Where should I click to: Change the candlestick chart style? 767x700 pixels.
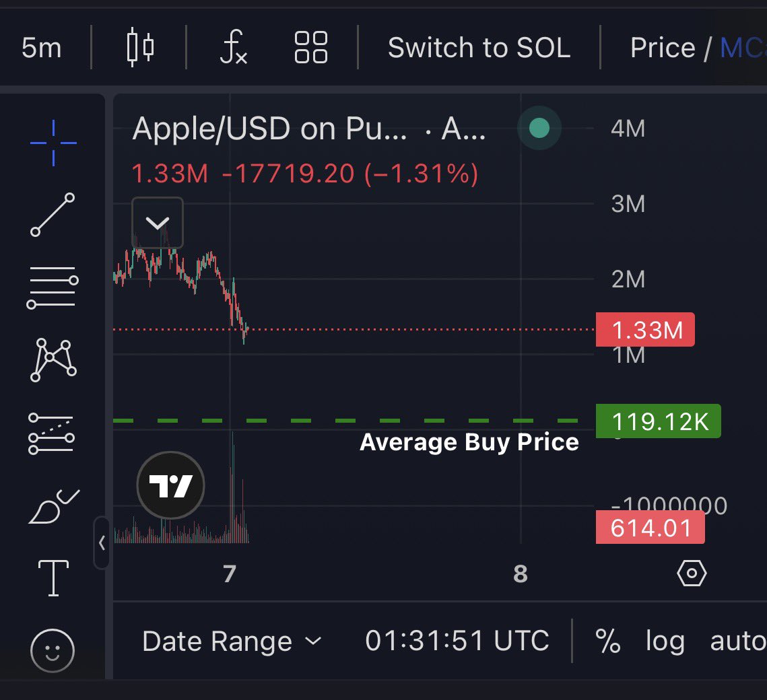[x=140, y=47]
